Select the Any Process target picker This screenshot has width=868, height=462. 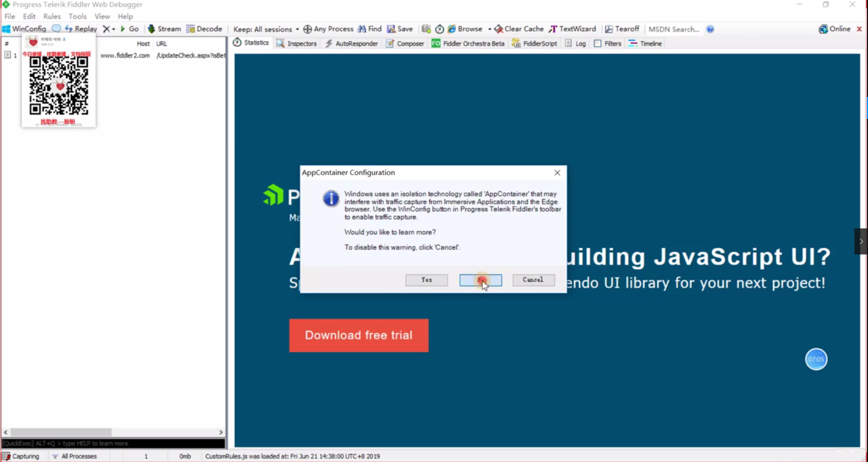(x=328, y=29)
